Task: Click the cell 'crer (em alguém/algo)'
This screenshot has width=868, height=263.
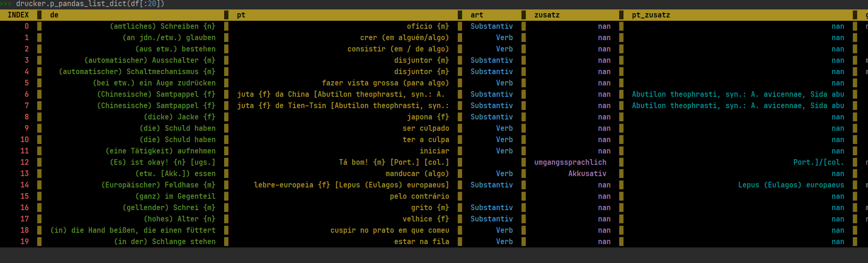Action: (x=405, y=38)
